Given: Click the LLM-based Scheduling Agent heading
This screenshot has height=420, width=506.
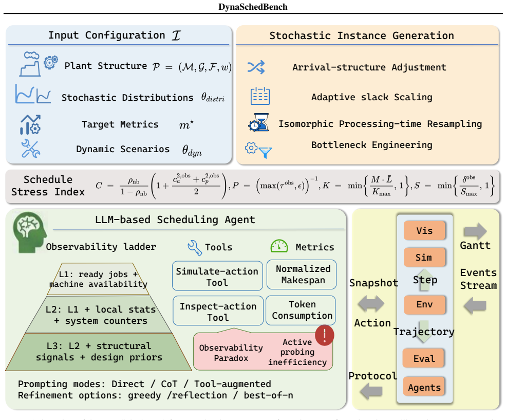Looking at the screenshot, I should coord(175,220).
